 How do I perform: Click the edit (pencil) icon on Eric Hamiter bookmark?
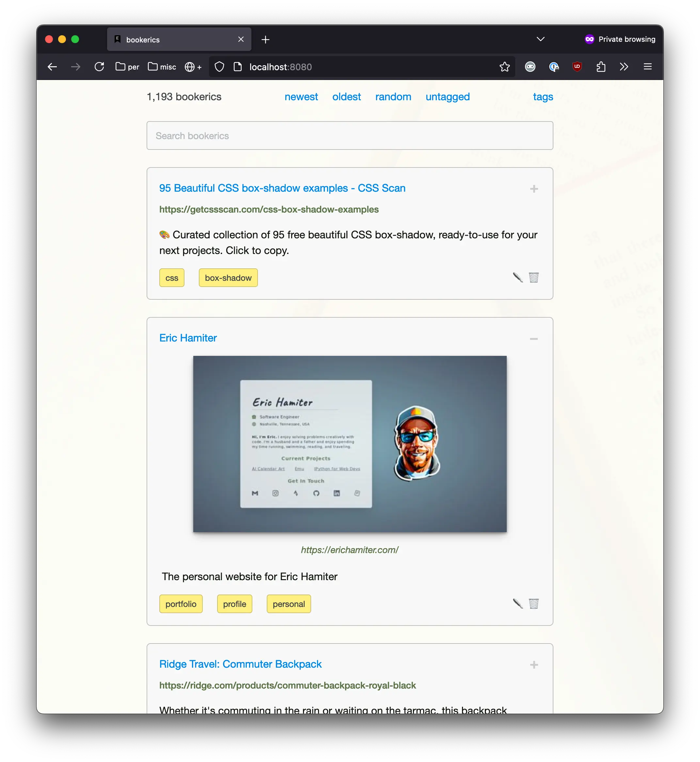click(517, 603)
